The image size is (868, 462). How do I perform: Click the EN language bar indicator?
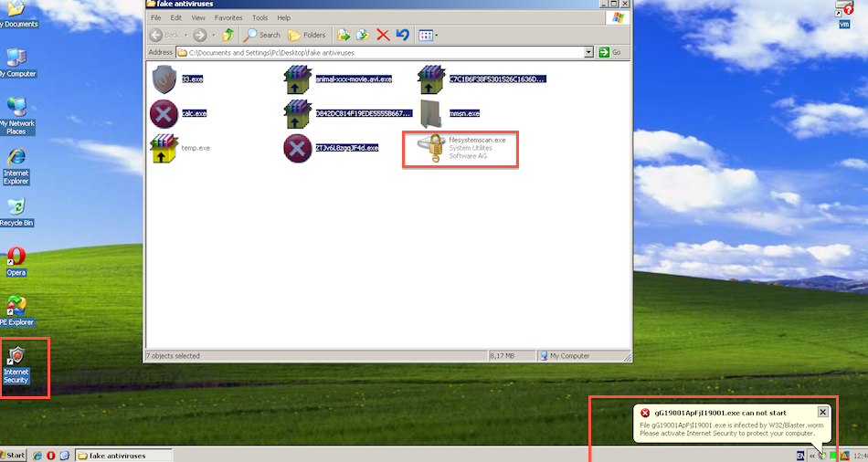800,456
